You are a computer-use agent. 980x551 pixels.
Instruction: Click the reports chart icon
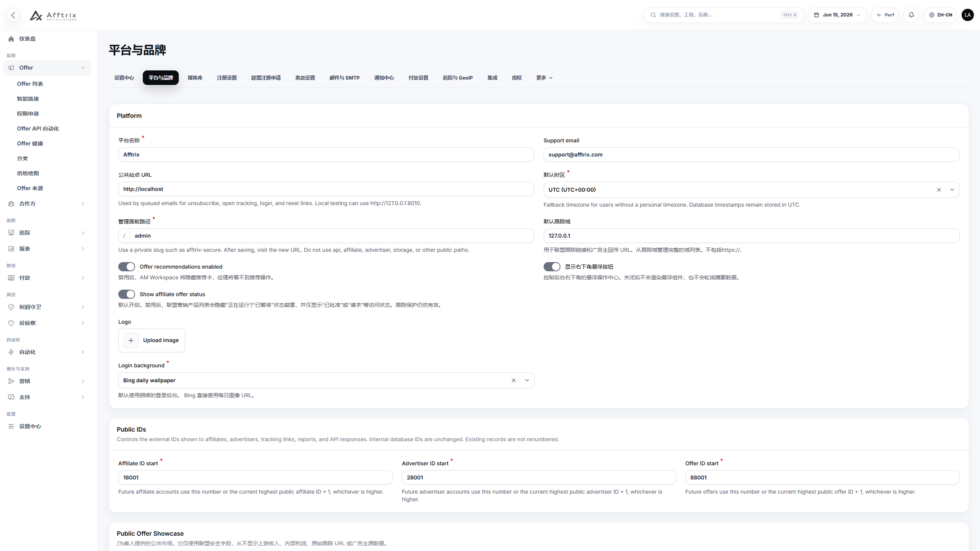pyautogui.click(x=11, y=249)
